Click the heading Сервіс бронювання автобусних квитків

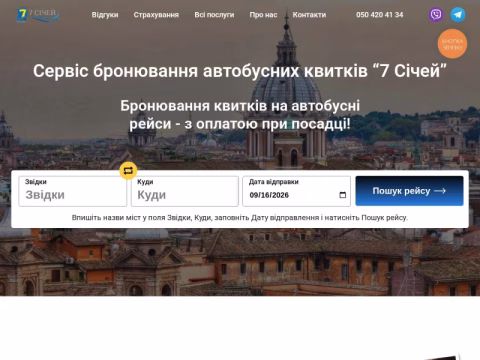point(240,71)
